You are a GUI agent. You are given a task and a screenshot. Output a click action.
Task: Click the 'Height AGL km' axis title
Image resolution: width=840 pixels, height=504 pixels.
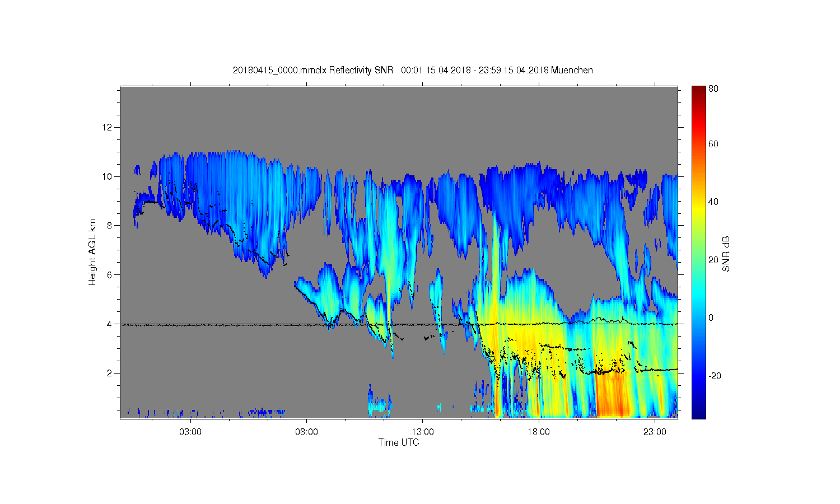[x=92, y=252]
